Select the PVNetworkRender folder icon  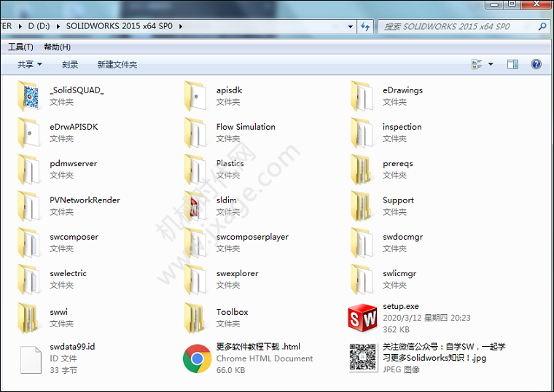click(28, 206)
